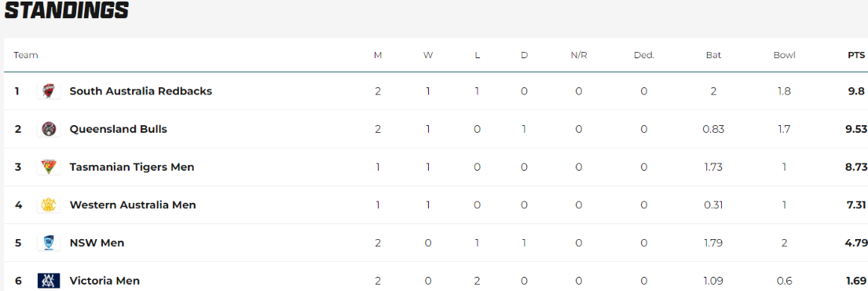The image size is (868, 291).
Task: Click the Tasmanian Tigers Men logo
Action: click(49, 167)
